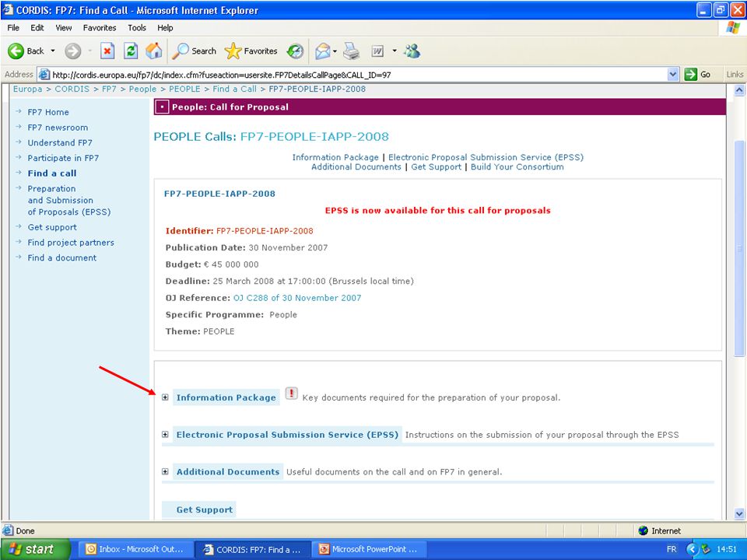Click the CORDIS Internet Explorer taskbar item

tap(253, 549)
